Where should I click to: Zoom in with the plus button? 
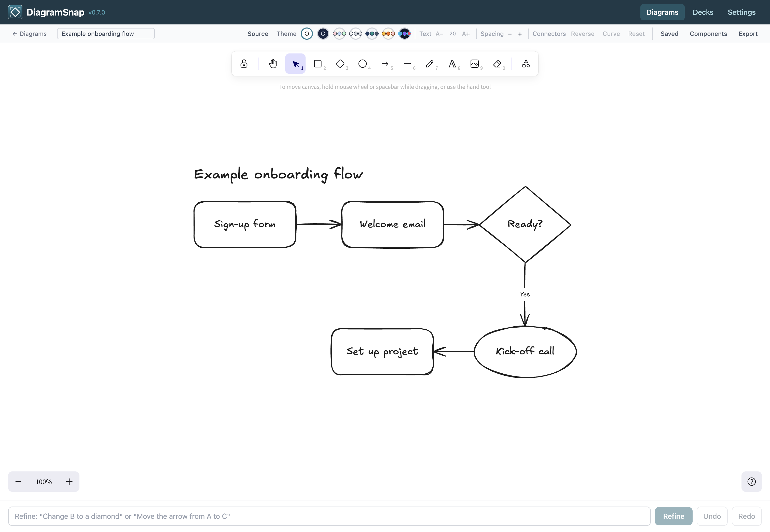tap(69, 481)
